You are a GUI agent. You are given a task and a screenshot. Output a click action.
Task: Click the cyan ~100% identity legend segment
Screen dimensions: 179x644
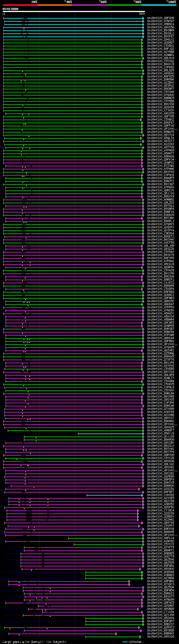coord(159,5)
